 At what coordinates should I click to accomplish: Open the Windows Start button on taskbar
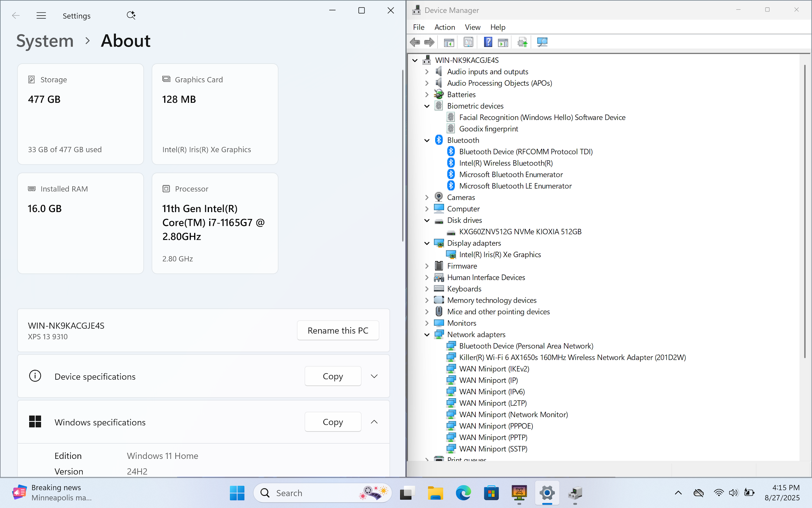[x=237, y=493]
